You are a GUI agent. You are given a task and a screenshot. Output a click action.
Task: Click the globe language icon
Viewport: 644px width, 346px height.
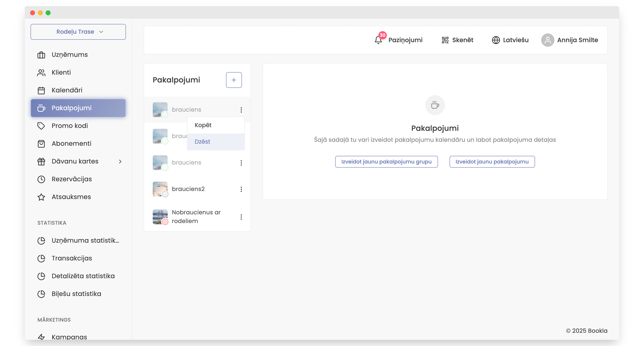(496, 40)
